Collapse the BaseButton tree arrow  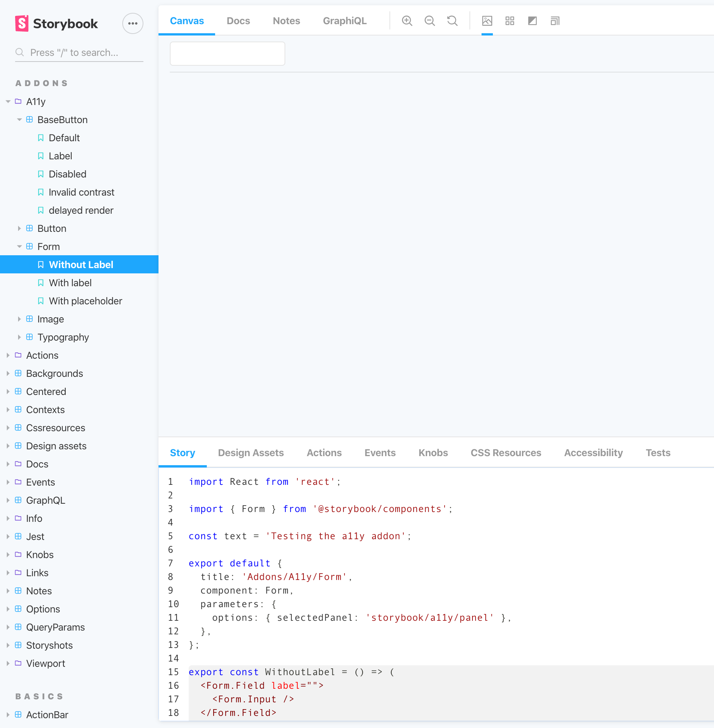[x=19, y=120]
